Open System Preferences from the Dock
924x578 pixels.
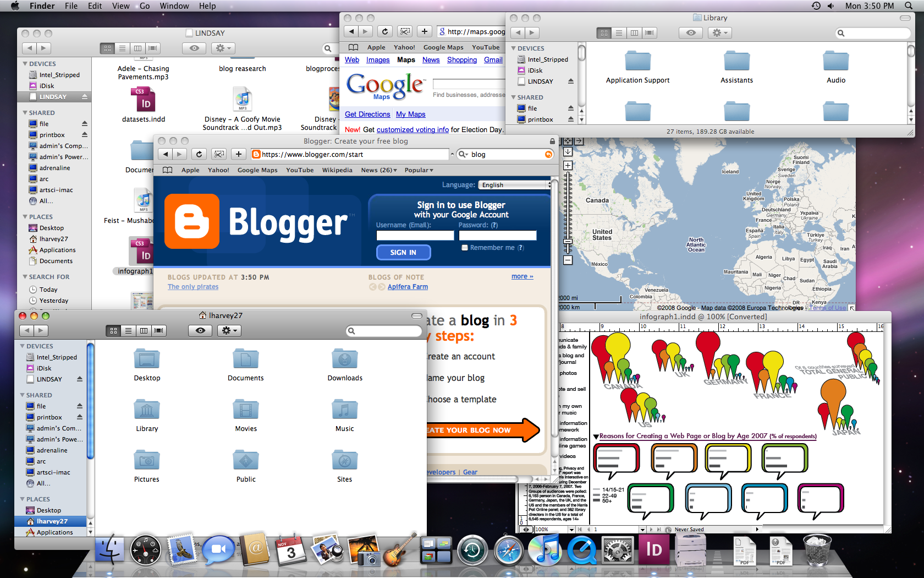(617, 550)
